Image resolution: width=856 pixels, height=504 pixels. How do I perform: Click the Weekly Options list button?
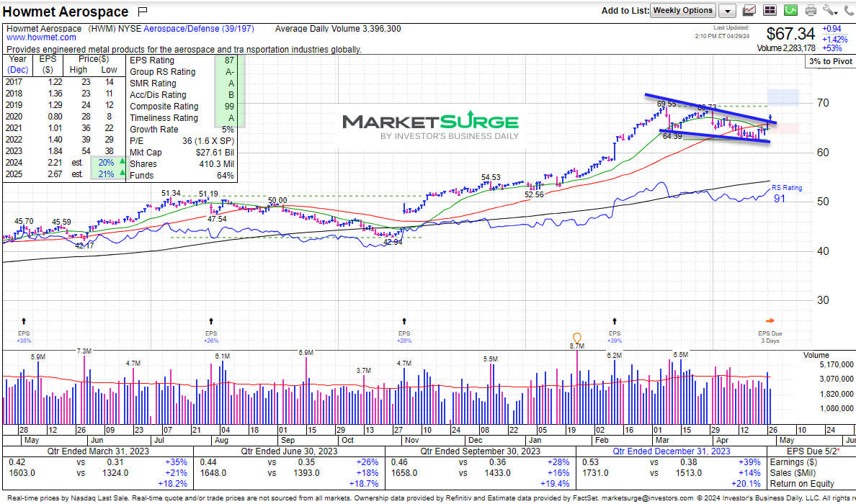click(x=683, y=10)
